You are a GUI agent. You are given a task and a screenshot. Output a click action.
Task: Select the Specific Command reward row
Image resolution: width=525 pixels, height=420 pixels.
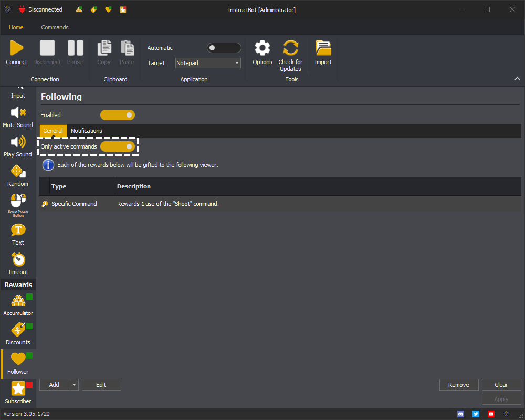(280, 204)
